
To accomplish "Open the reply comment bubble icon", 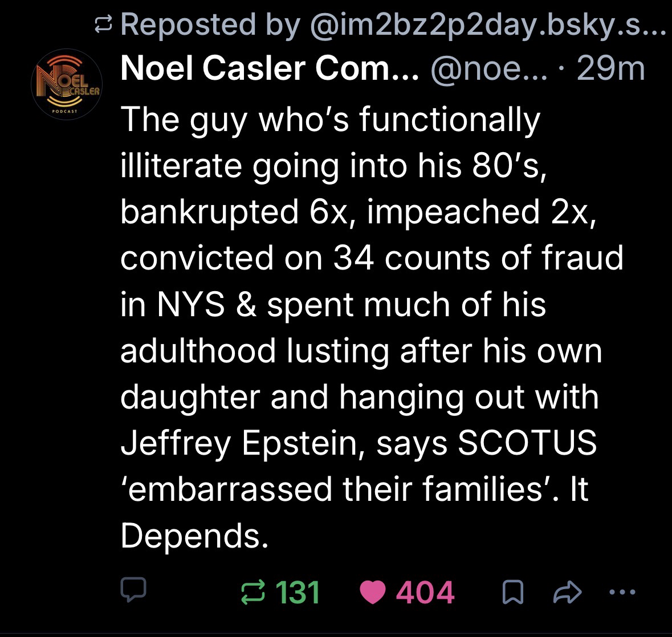I will 135,591.
